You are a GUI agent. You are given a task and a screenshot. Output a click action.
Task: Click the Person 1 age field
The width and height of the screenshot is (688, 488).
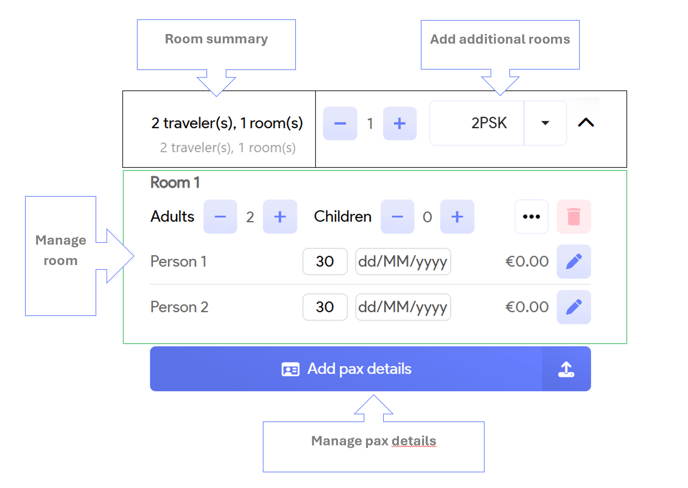325,262
